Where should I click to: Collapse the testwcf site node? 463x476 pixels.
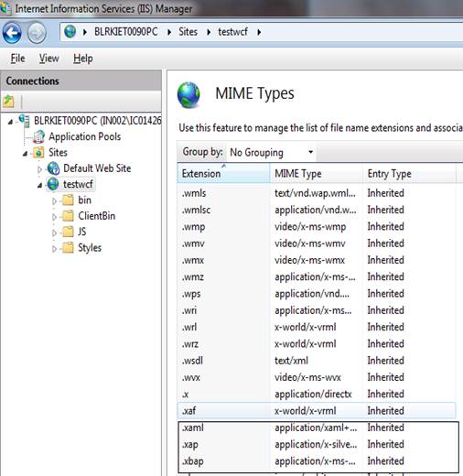(39, 185)
